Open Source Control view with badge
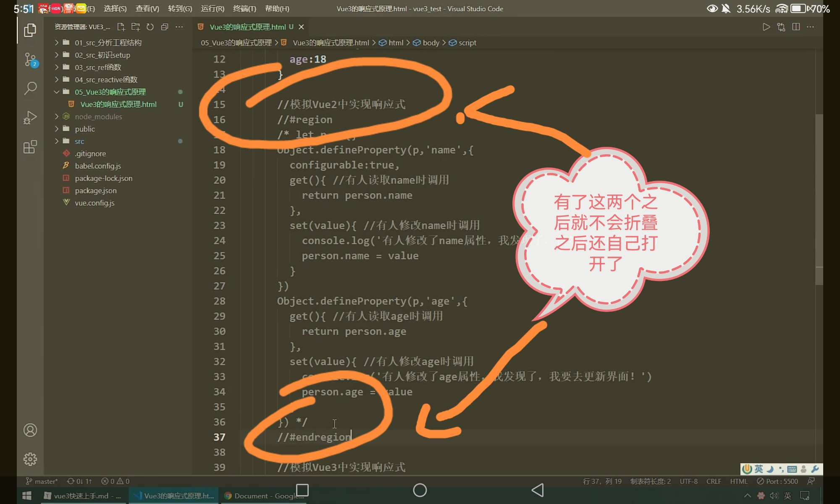 (30, 59)
